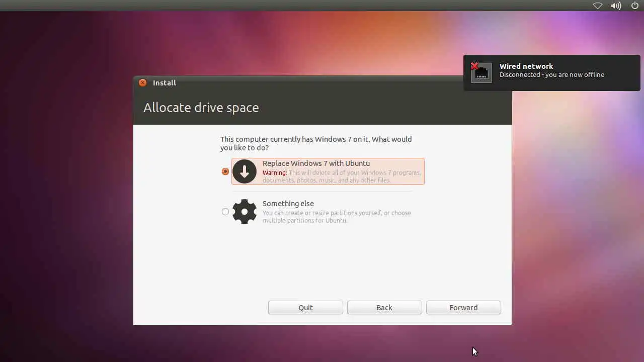The image size is (644, 362).
Task: Click the Allocate drive space heading
Action: pyautogui.click(x=201, y=108)
